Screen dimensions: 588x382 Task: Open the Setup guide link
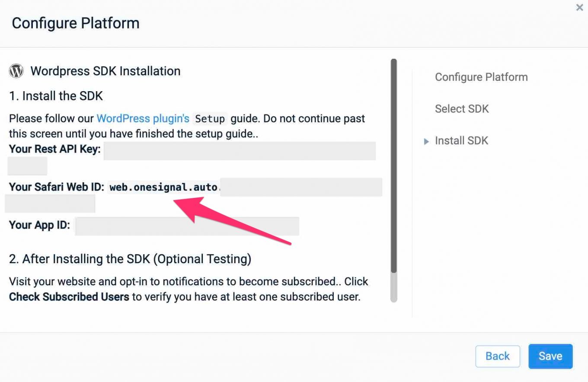(210, 118)
